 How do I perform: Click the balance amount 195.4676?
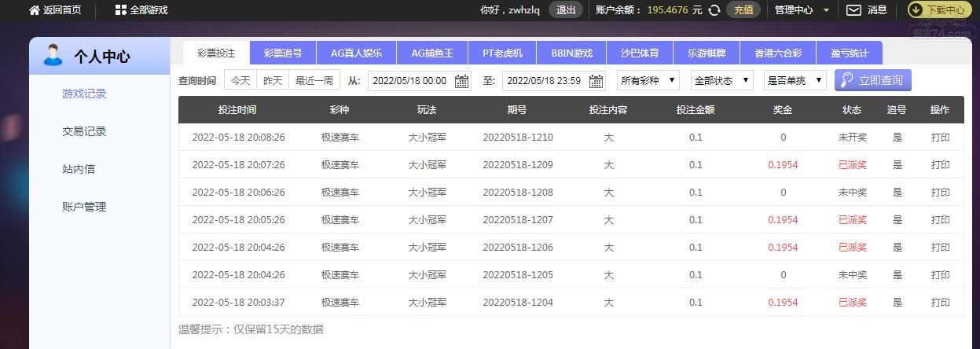point(668,10)
